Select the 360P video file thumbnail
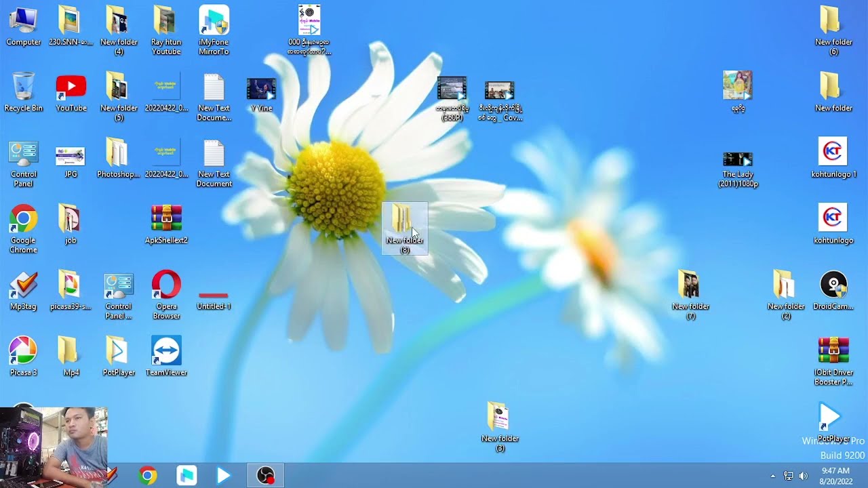 (452, 98)
